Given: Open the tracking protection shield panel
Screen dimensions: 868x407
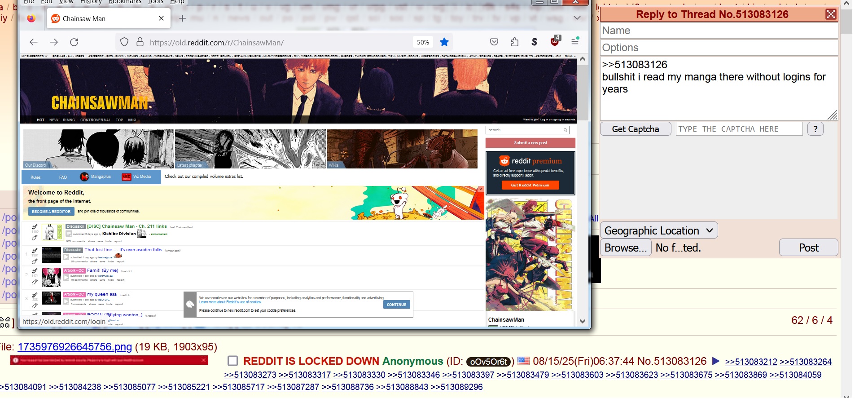Looking at the screenshot, I should pyautogui.click(x=124, y=42).
